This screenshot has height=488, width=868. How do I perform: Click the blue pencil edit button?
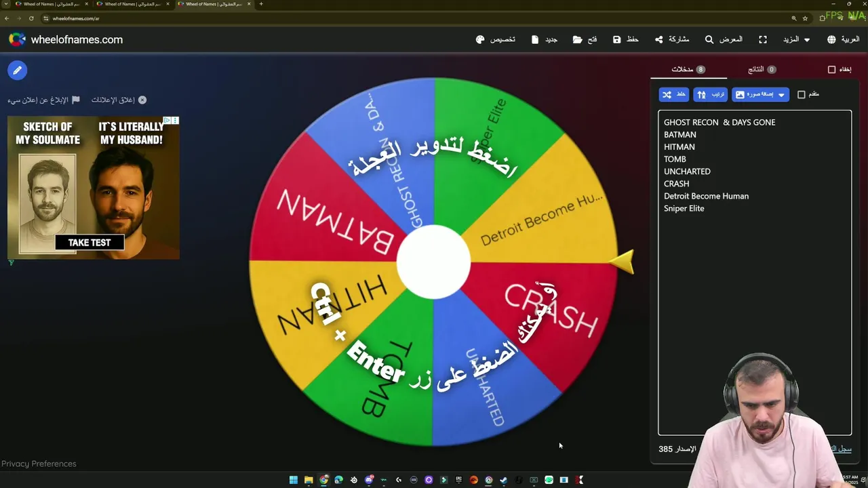click(x=18, y=70)
